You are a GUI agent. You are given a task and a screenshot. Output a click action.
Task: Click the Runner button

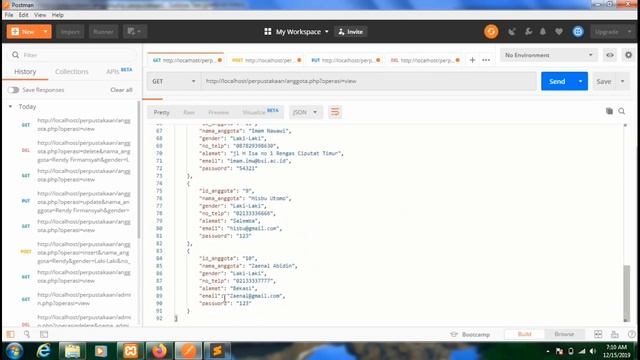(x=103, y=31)
